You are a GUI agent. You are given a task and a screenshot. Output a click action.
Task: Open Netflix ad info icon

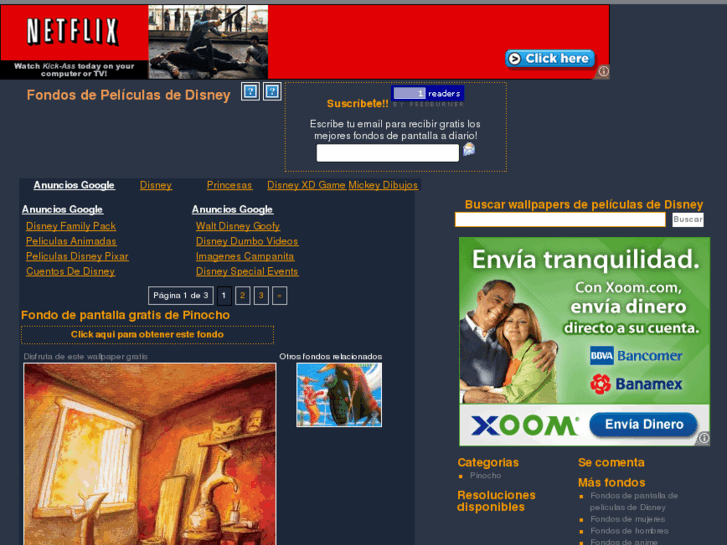pos(603,71)
